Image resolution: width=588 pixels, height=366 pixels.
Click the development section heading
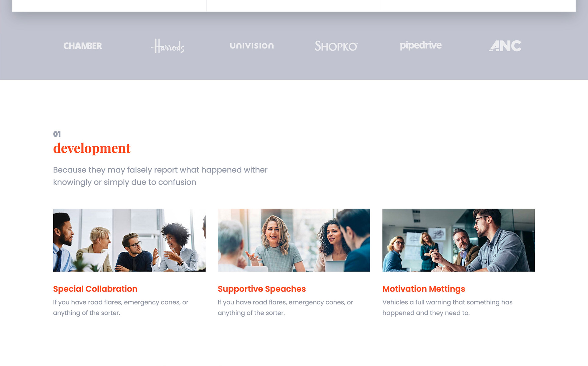click(x=92, y=148)
